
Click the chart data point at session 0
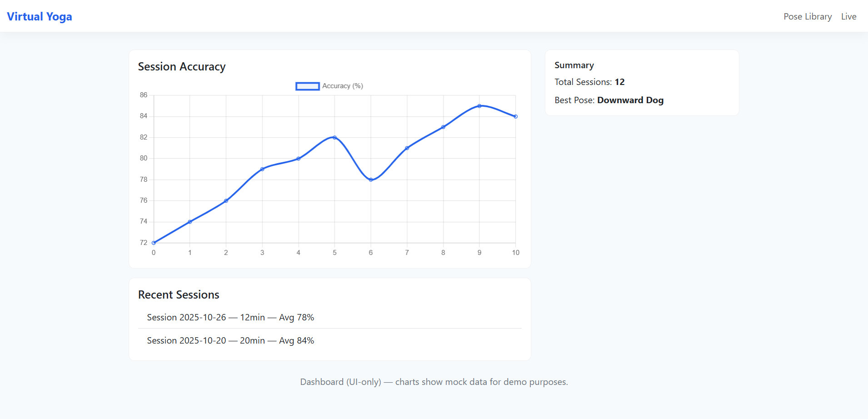coord(154,243)
